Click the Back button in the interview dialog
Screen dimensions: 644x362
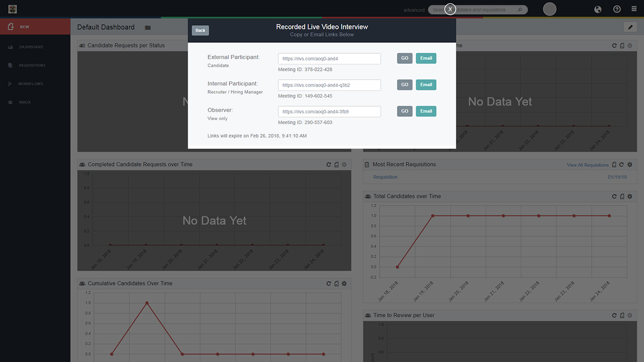pyautogui.click(x=200, y=30)
